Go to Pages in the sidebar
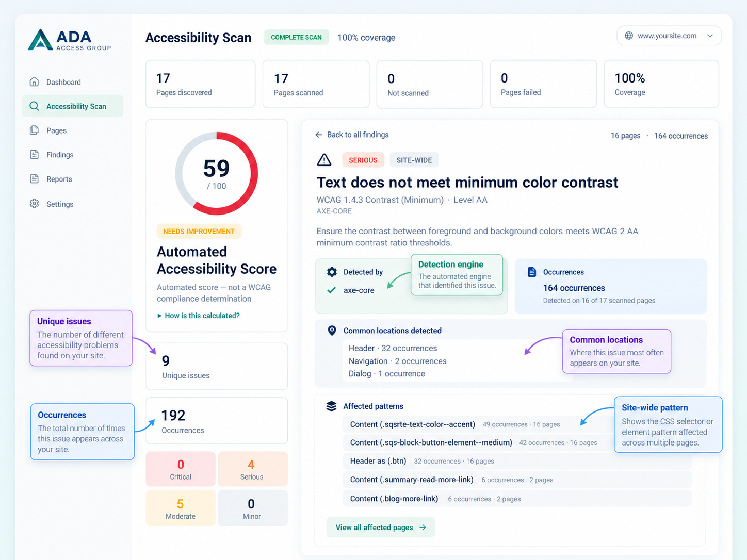This screenshot has height=560, width=747. pos(72,130)
